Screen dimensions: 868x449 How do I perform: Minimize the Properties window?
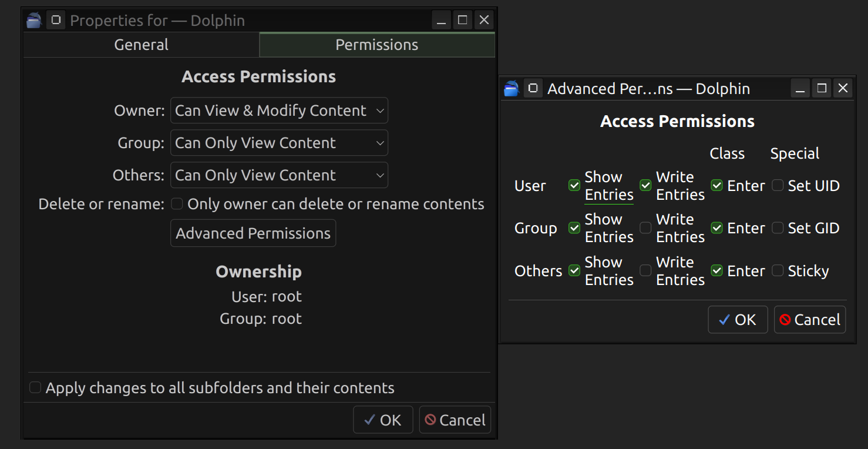[x=442, y=21]
